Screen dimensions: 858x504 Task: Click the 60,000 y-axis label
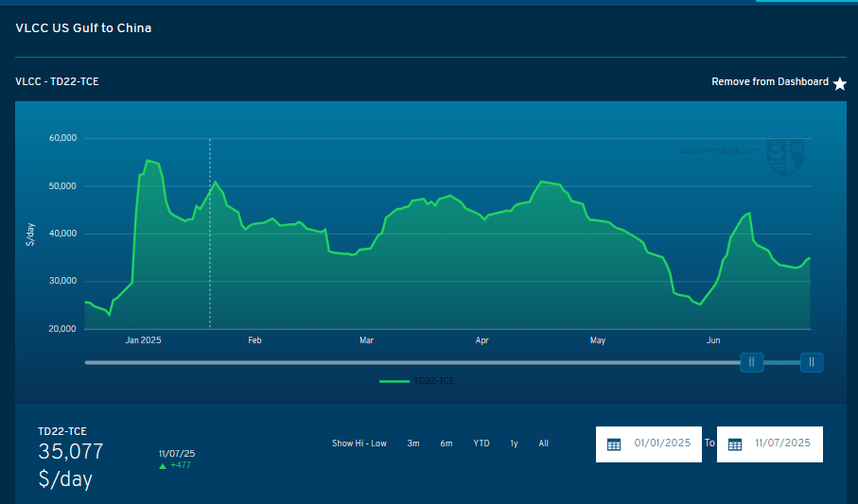click(x=63, y=138)
